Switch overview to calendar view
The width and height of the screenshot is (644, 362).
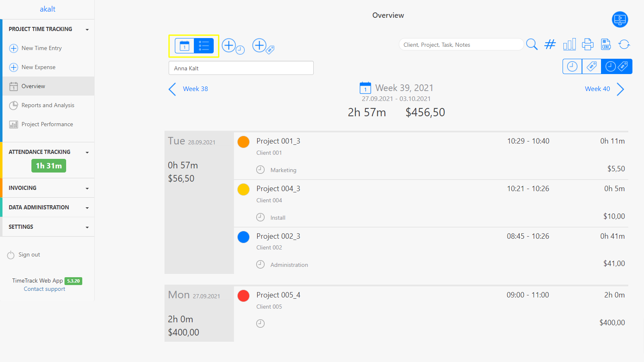click(x=184, y=46)
